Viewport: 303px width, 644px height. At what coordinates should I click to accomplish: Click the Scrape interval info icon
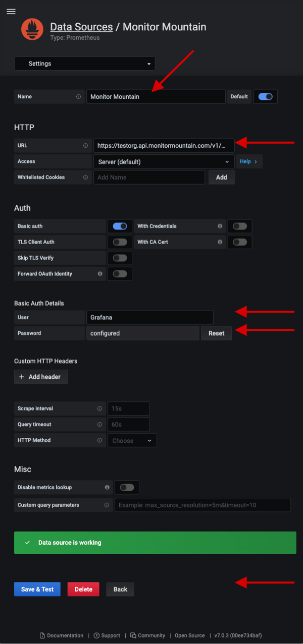99,408
